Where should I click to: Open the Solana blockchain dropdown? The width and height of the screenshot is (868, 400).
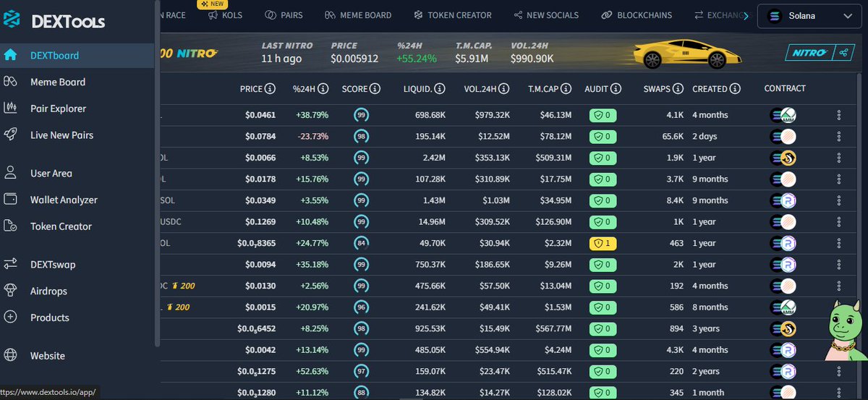[x=809, y=16]
